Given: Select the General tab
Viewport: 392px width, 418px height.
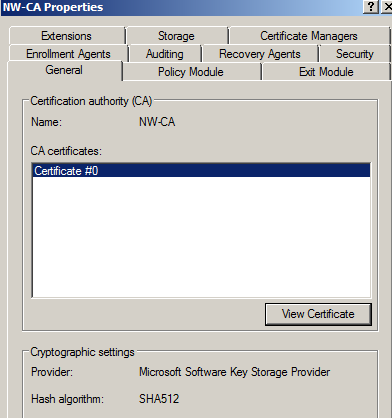Looking at the screenshot, I should (64, 70).
